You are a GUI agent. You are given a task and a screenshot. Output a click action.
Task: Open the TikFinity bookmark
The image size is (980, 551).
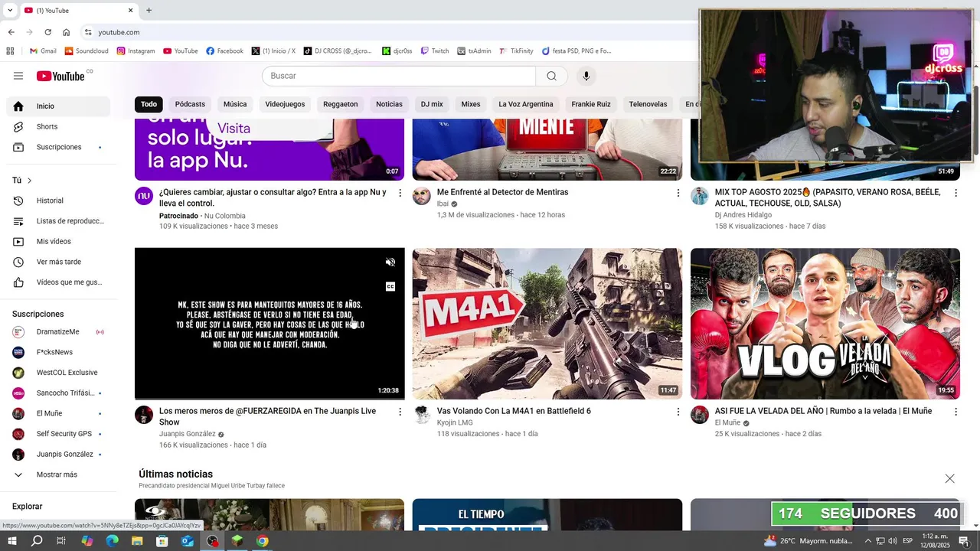tap(516, 51)
